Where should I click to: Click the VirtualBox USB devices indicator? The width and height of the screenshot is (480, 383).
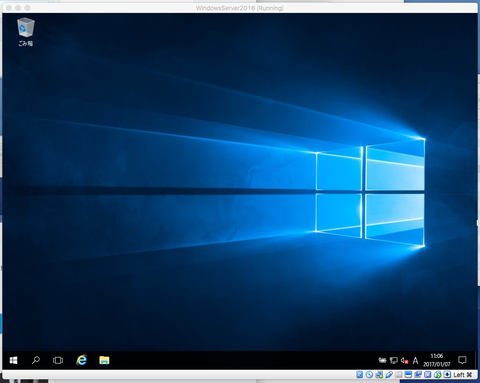pos(389,375)
